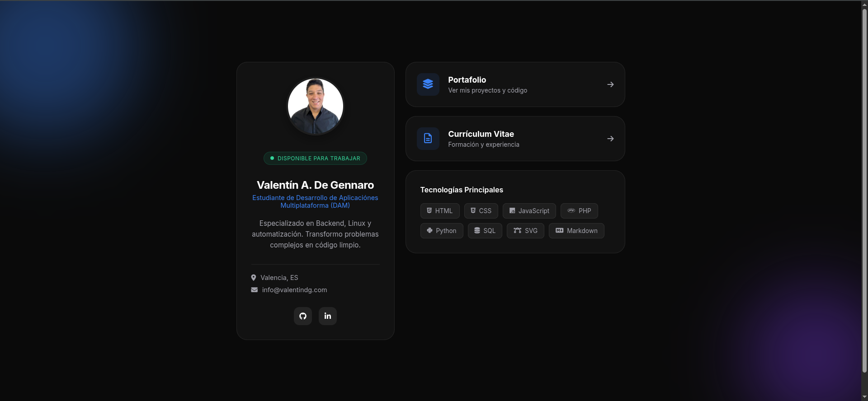Click the arrow on Portafolio card
The image size is (868, 401).
(x=610, y=84)
